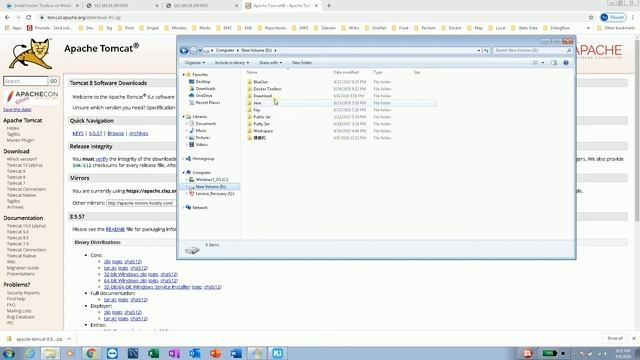Open the Music library
This screenshot has height=360, width=640.
point(201,131)
